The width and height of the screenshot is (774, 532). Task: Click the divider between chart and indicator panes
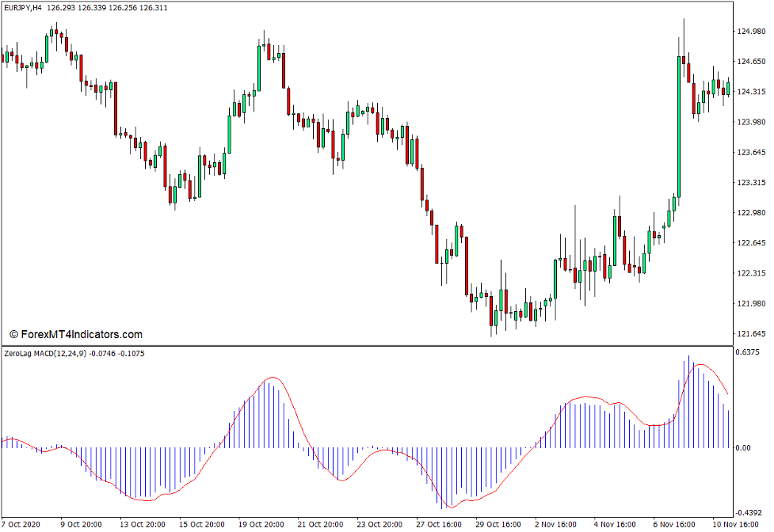tap(380, 345)
